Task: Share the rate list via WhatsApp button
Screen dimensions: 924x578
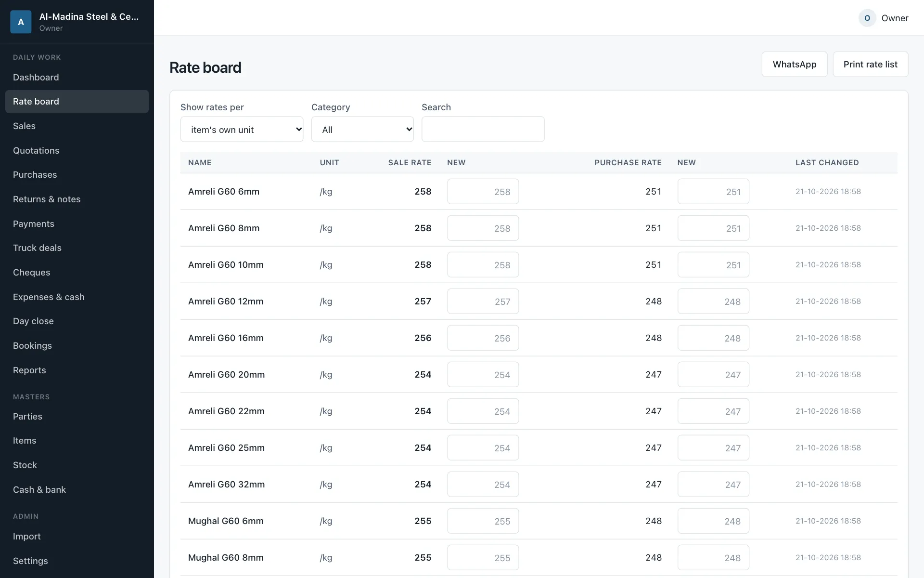Action: click(x=795, y=64)
